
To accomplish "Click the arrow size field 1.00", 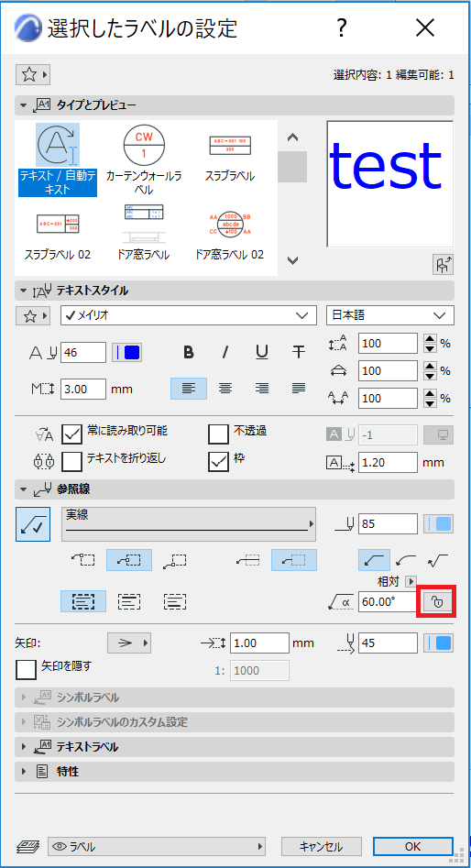I will pyautogui.click(x=260, y=643).
